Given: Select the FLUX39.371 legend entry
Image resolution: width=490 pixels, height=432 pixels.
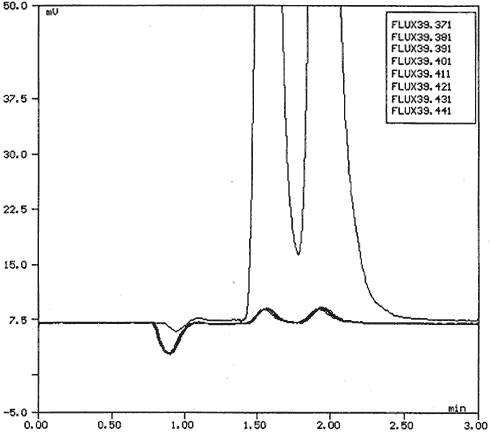Looking at the screenshot, I should point(421,25).
